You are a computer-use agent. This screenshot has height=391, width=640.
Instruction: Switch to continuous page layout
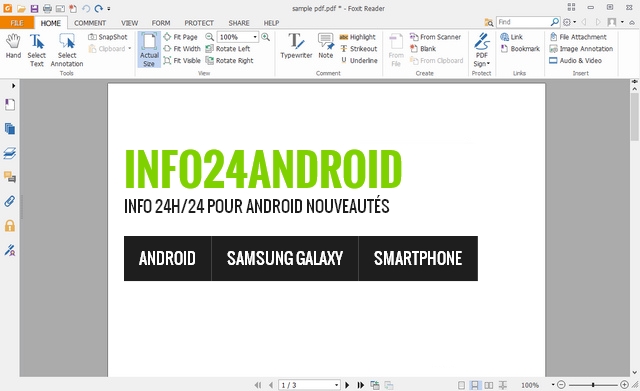[475, 385]
